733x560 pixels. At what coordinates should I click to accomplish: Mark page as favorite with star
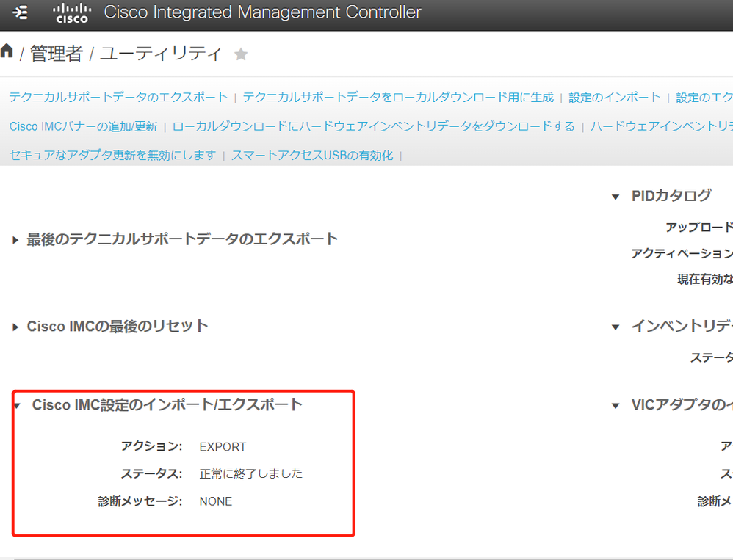coord(241,54)
